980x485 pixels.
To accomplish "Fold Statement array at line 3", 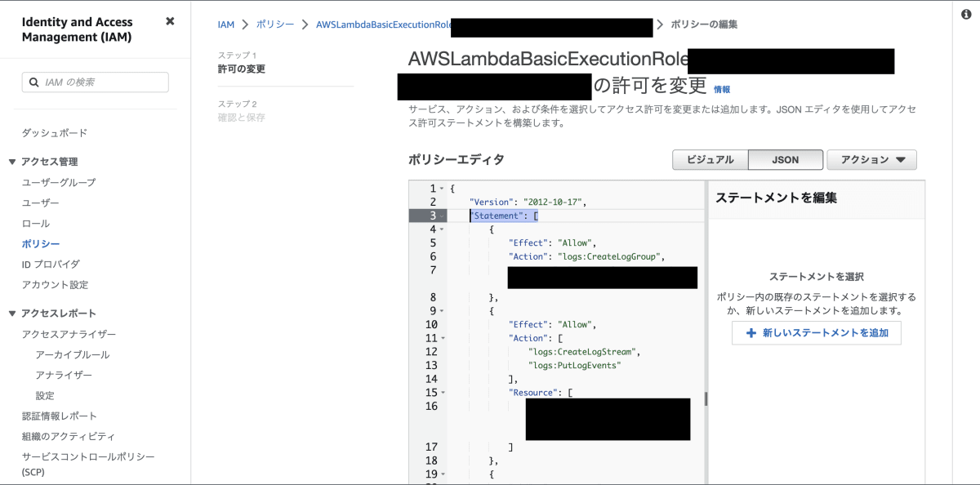I will point(442,216).
